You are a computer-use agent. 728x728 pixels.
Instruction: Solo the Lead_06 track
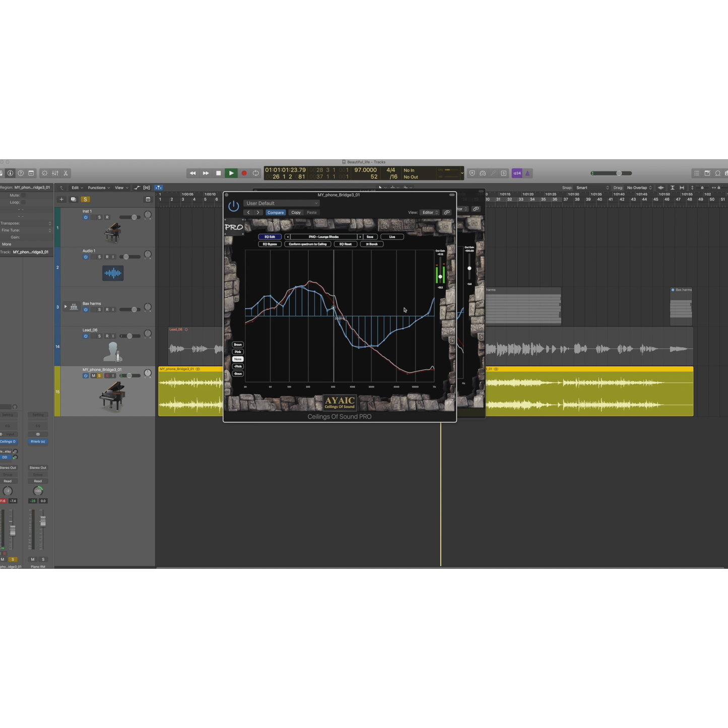click(99, 336)
